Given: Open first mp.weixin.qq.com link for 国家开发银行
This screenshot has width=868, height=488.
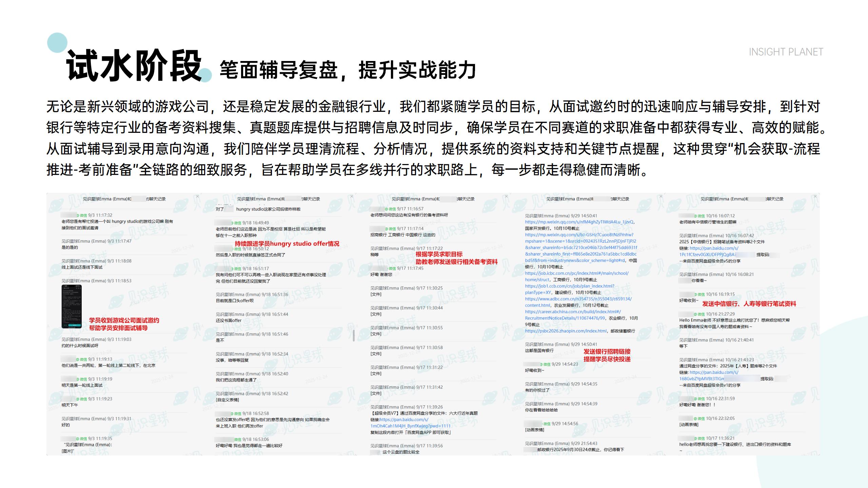Looking at the screenshot, I should click(579, 222).
